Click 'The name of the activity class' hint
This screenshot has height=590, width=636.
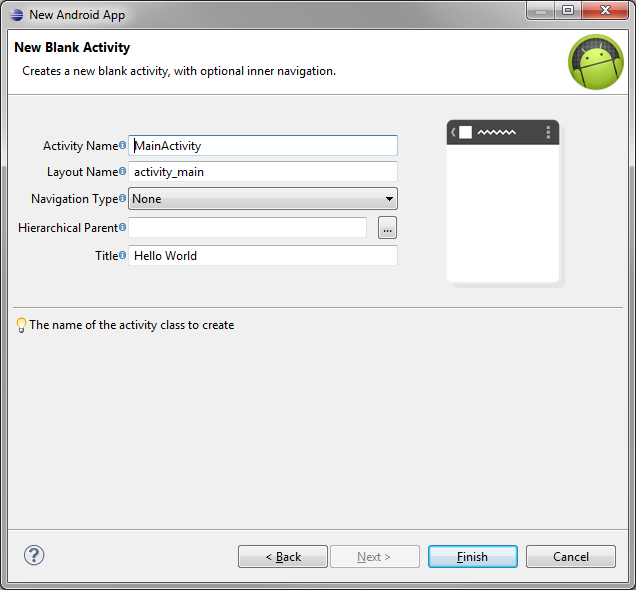pos(132,325)
